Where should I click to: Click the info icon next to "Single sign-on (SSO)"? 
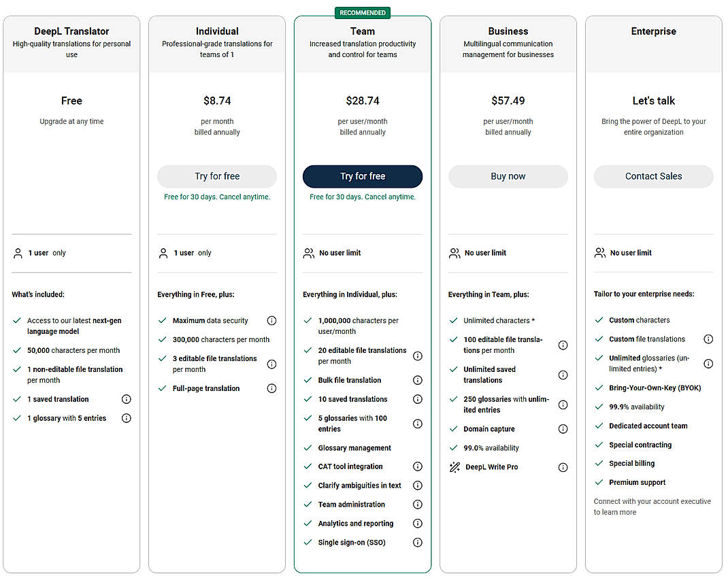418,542
